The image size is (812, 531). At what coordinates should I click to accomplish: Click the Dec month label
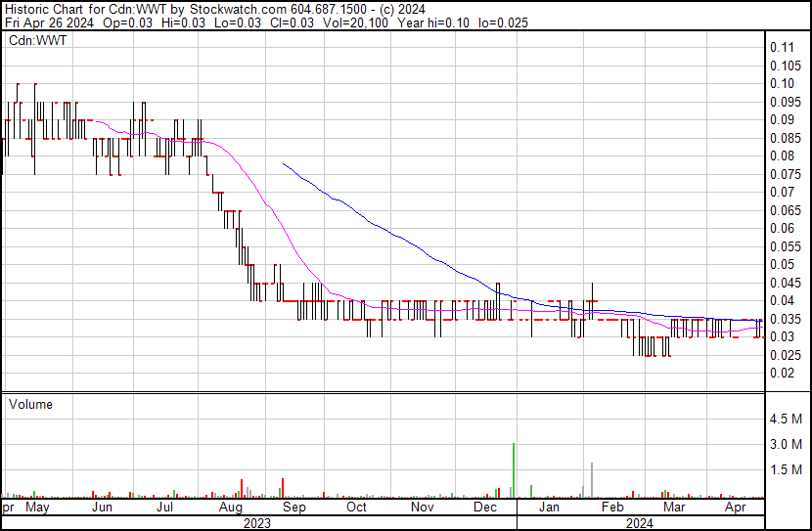[485, 508]
